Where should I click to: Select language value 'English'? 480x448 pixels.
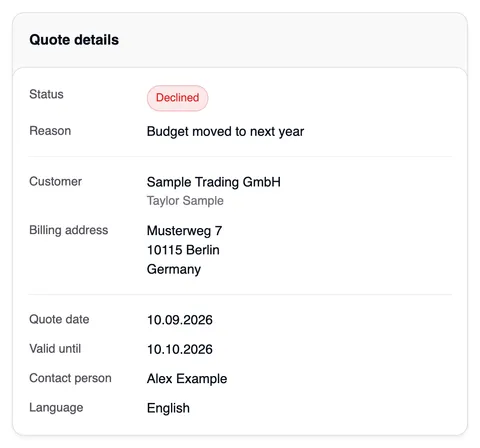click(x=168, y=408)
